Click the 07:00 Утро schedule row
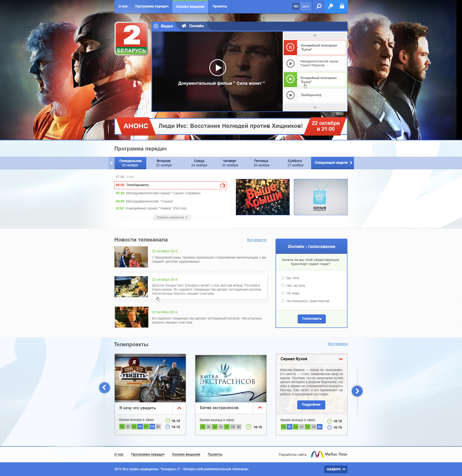Screen dimensions: 462x476 125,177
